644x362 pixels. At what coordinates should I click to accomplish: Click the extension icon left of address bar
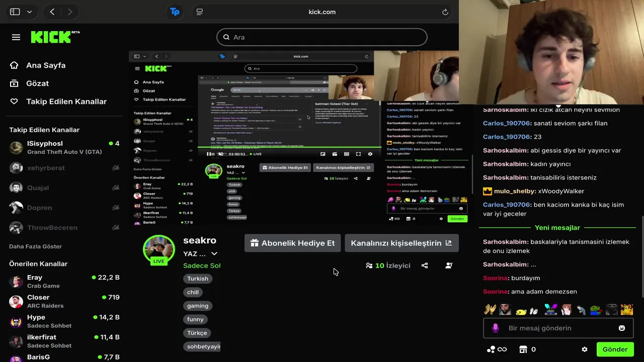click(200, 12)
